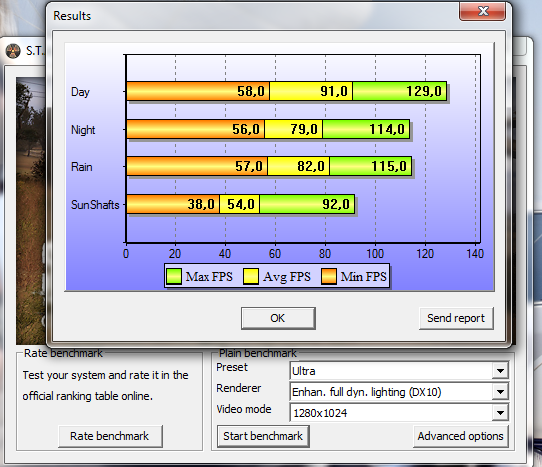Click the SunShafts row label
This screenshot has height=467, width=542.
tap(95, 205)
